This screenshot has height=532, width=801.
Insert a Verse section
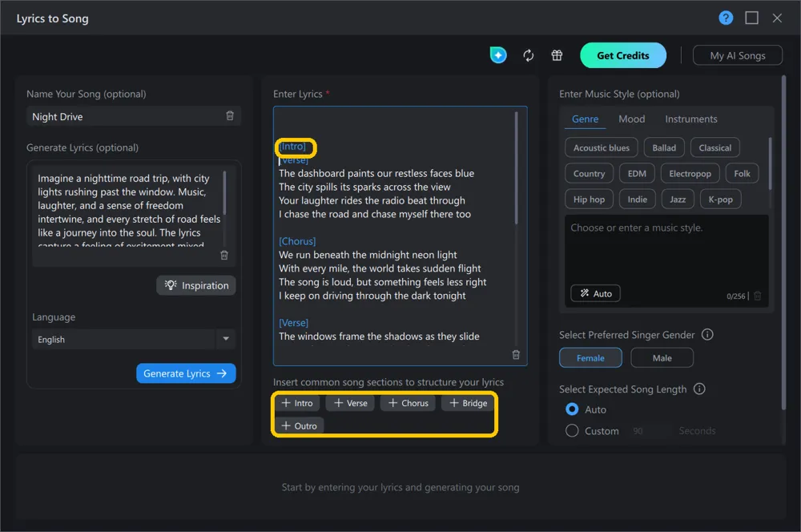click(x=351, y=403)
